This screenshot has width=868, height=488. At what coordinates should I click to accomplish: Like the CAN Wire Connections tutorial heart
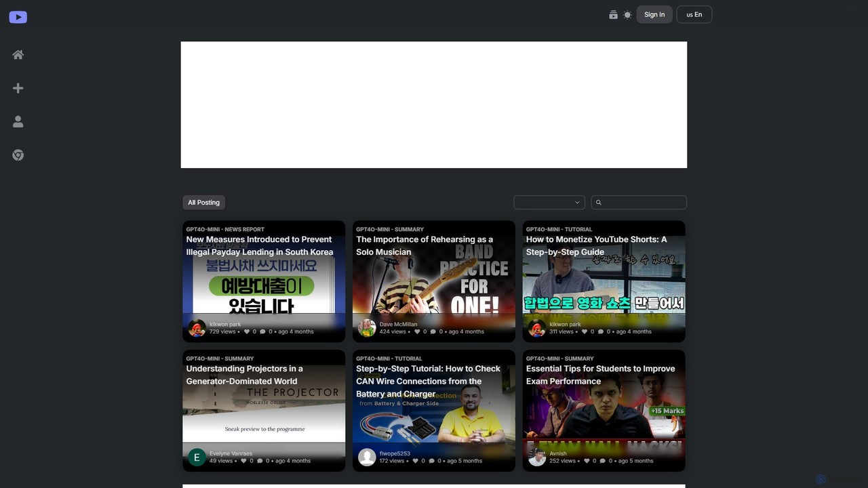[415, 461]
